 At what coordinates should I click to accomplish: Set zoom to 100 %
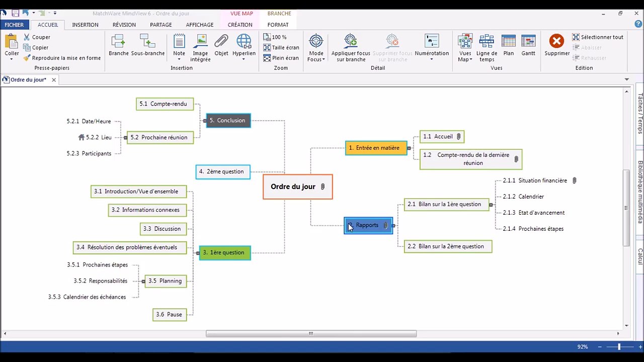click(275, 37)
